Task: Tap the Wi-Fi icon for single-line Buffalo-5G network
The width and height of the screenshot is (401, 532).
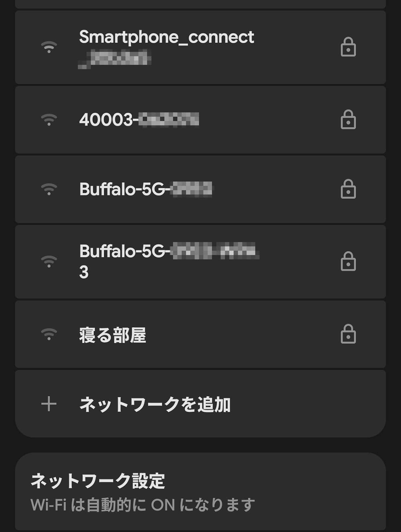Action: 49,189
